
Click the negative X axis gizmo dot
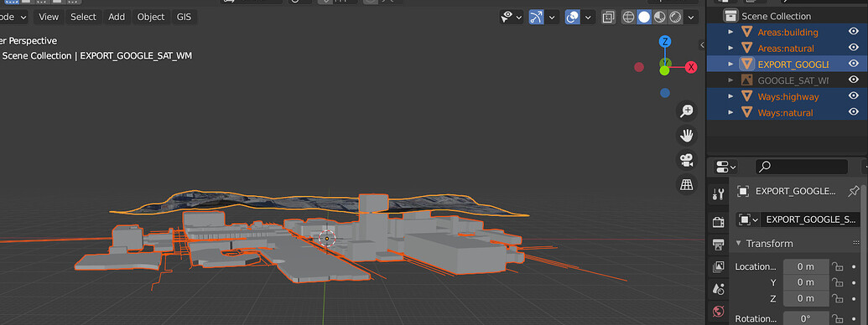pos(639,68)
